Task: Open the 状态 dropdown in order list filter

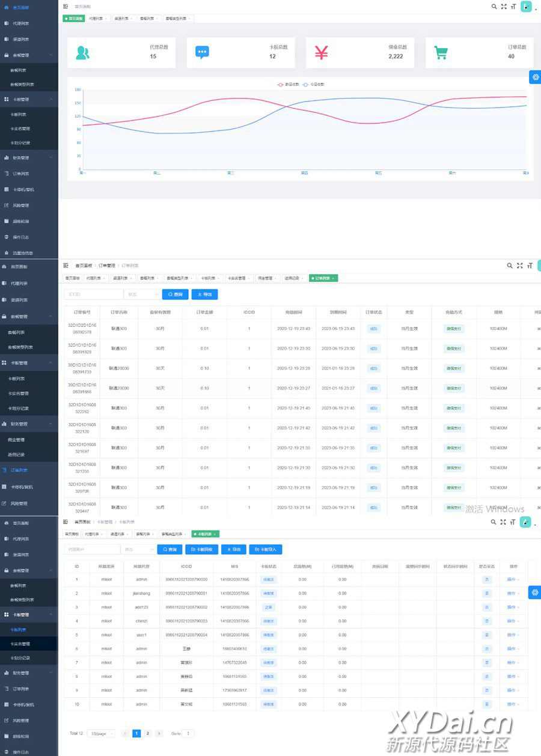Action: pyautogui.click(x=142, y=294)
